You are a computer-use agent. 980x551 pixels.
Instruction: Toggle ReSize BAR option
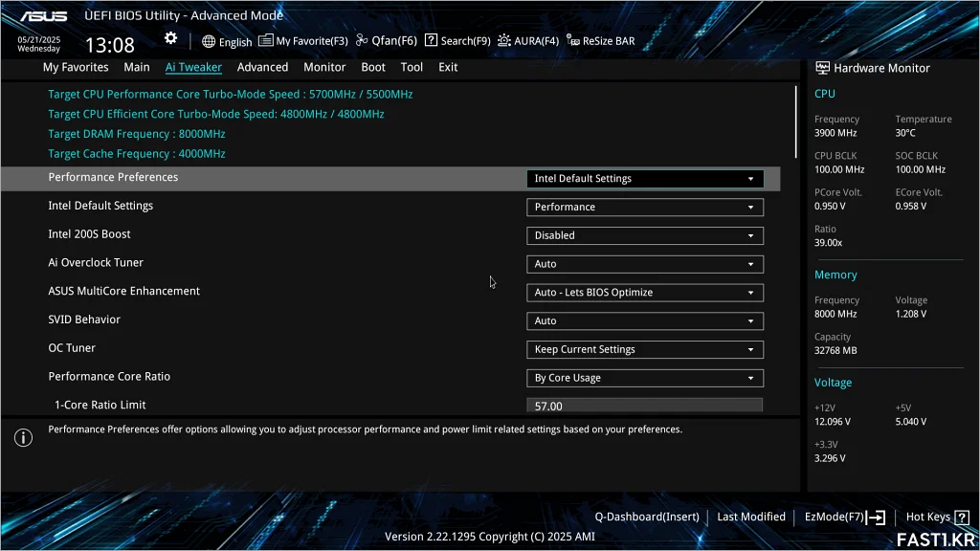[x=601, y=40]
